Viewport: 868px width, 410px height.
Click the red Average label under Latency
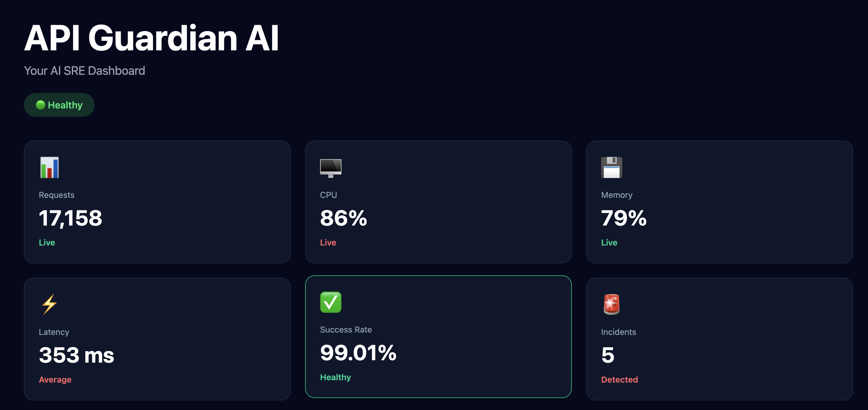click(55, 380)
